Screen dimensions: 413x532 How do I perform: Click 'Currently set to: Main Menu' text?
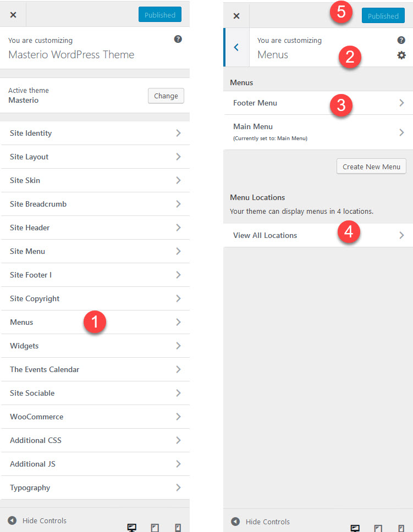(270, 138)
